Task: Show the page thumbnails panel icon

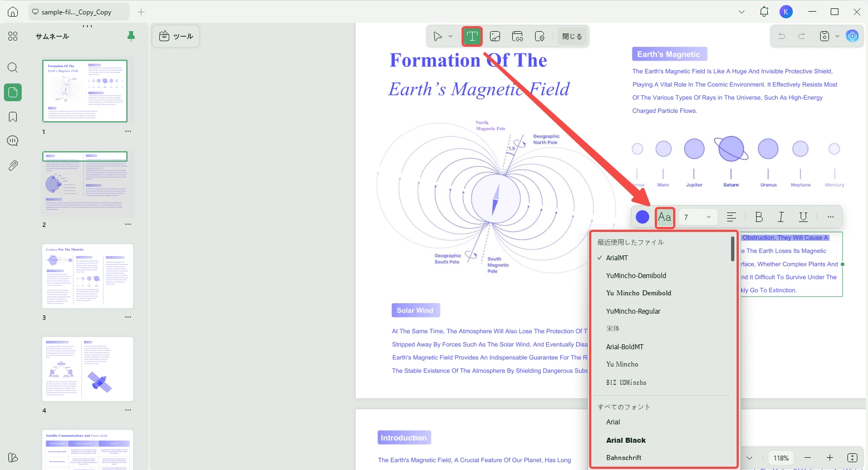Action: coord(13,92)
